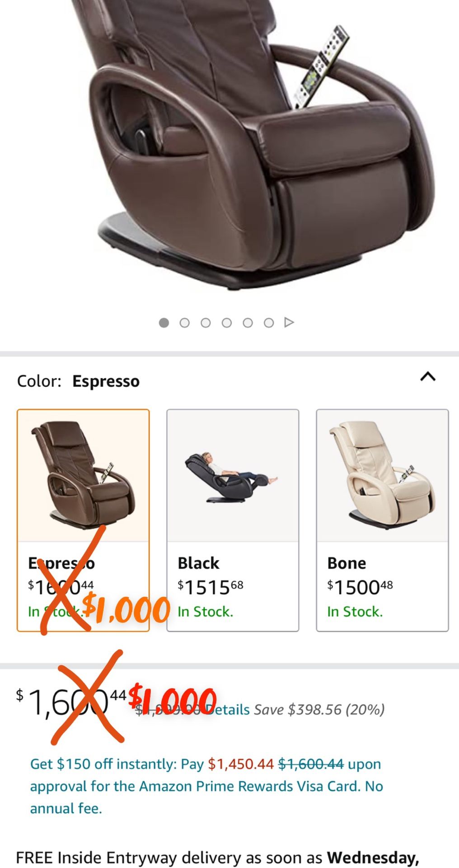This screenshot has width=459, height=868.
Task: Choose the Bone color option
Action: (382, 520)
